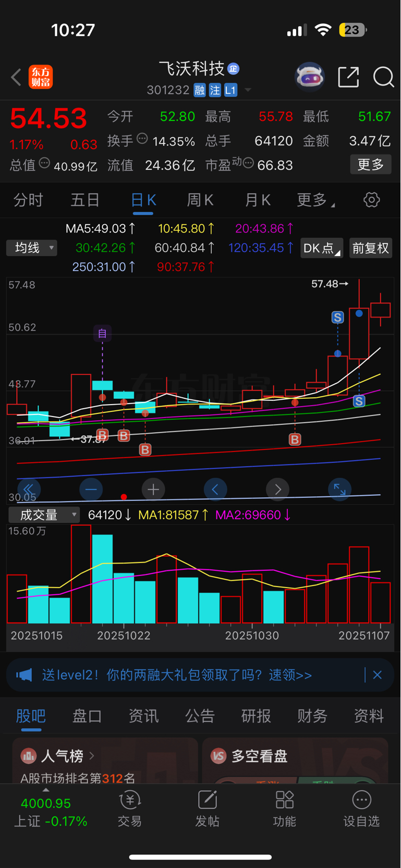The width and height of the screenshot is (401, 868).
Task: Expand chart to fullscreen icon
Action: click(339, 490)
